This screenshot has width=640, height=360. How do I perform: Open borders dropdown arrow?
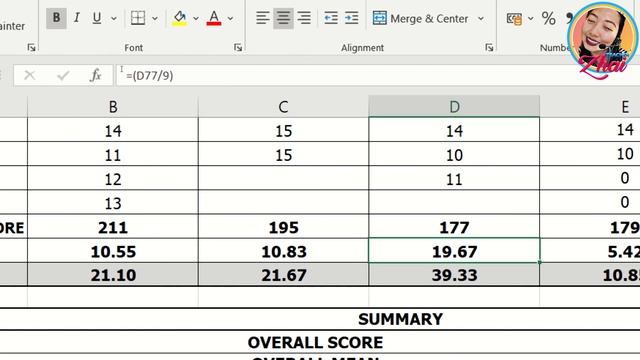tap(155, 18)
